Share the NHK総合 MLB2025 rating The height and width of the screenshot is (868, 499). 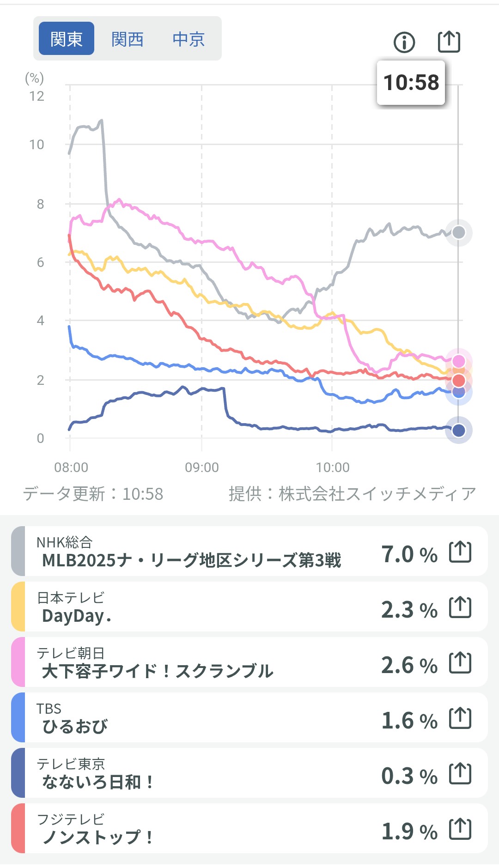(x=460, y=552)
